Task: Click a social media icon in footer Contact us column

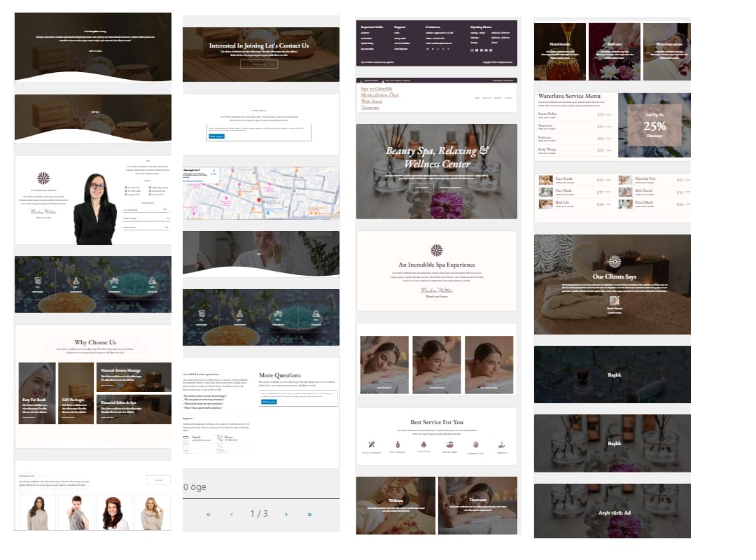Action: coord(428,48)
